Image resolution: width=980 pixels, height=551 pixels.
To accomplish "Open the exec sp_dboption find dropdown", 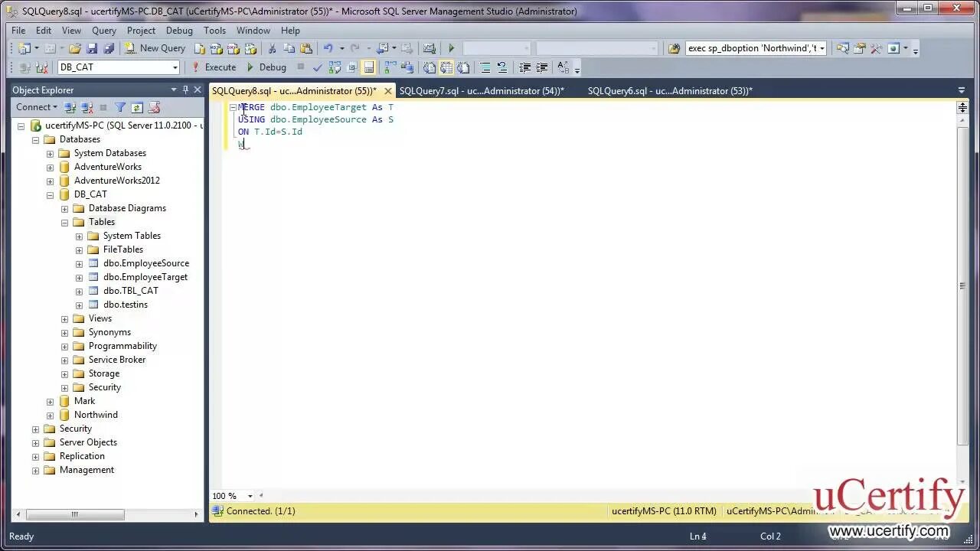I will (x=822, y=48).
